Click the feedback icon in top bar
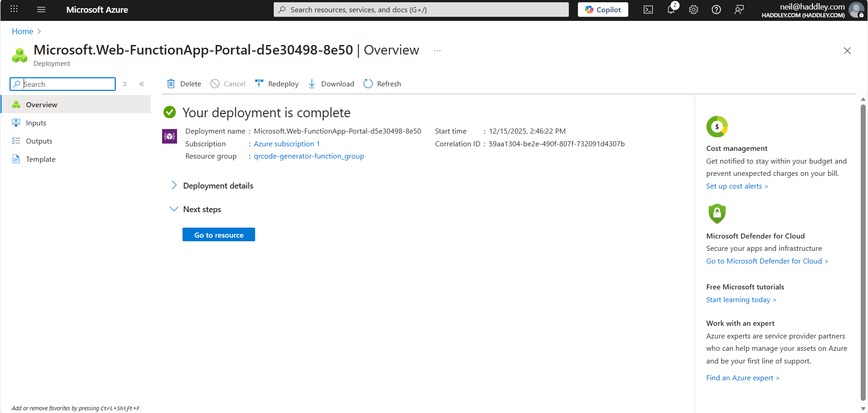The image size is (868, 413). click(739, 9)
